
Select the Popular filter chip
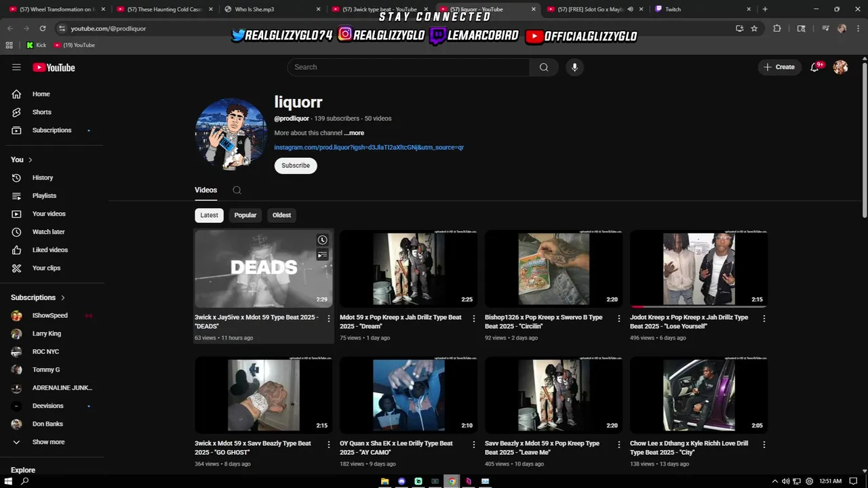[245, 215]
